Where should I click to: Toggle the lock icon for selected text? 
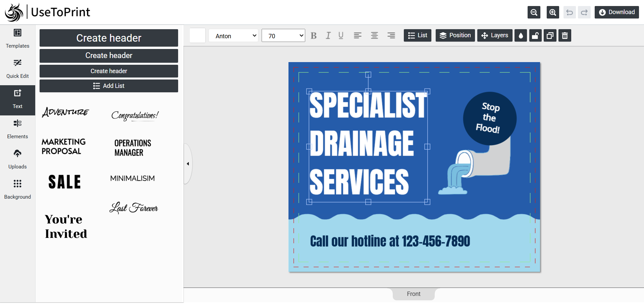535,36
